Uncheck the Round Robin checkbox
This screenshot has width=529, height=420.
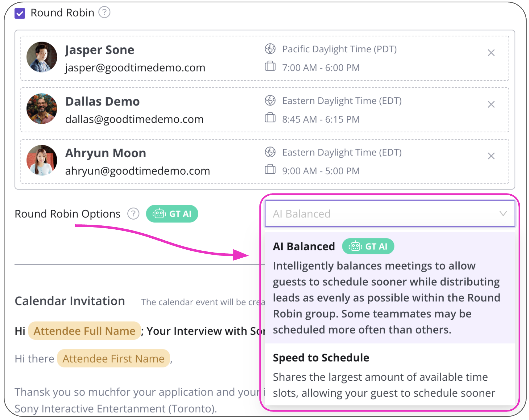coord(20,13)
